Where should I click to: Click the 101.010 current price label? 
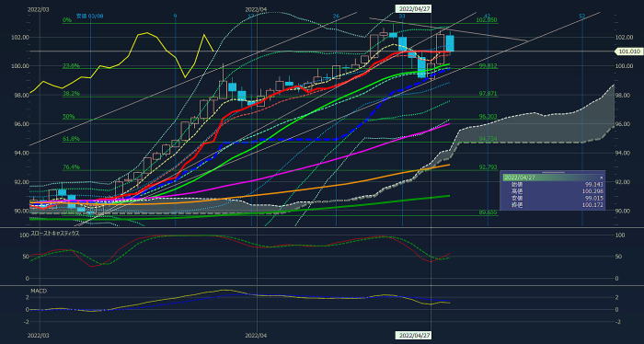click(x=628, y=52)
